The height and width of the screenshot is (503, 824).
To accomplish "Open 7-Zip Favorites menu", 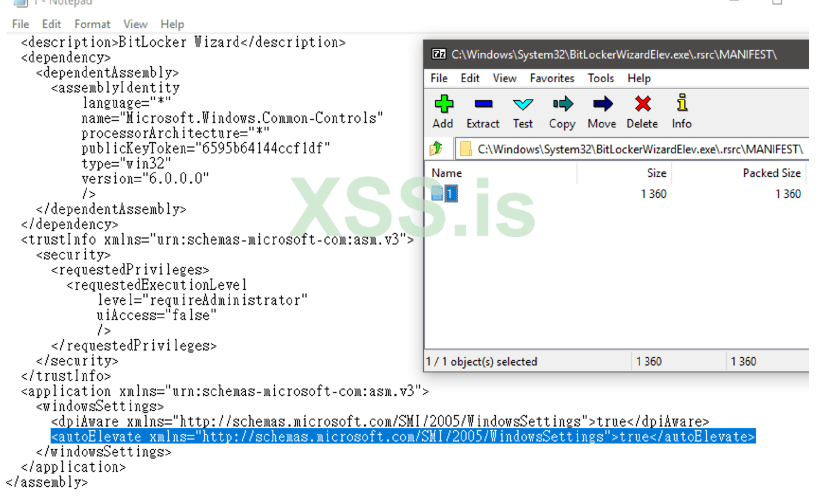I will [552, 78].
